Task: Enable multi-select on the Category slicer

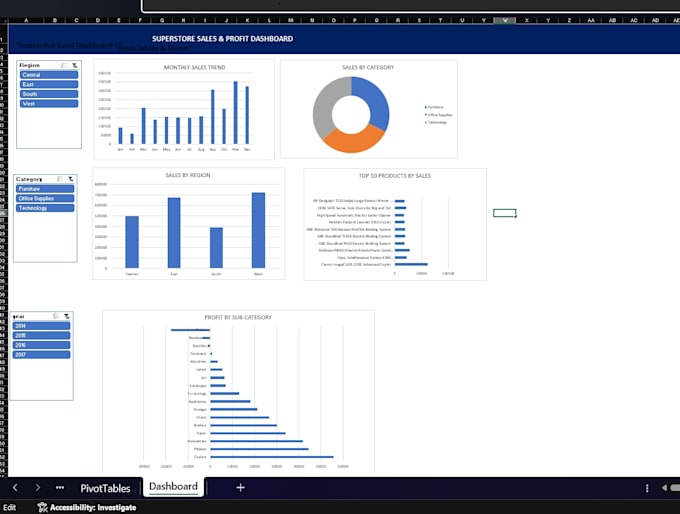Action: (60, 179)
